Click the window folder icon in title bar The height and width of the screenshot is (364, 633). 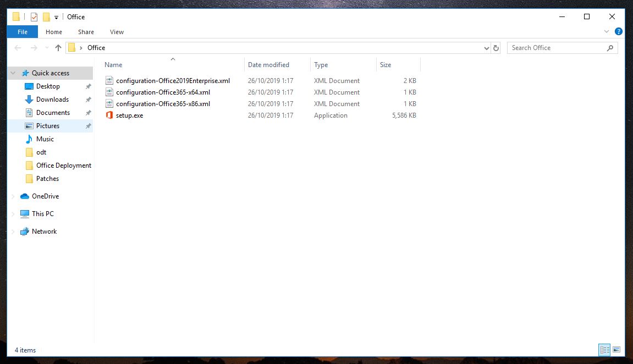coord(16,17)
